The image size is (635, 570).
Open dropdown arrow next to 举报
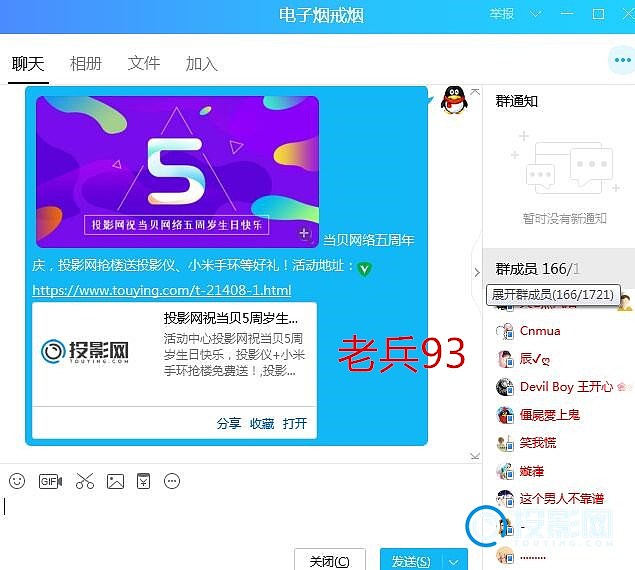[536, 15]
